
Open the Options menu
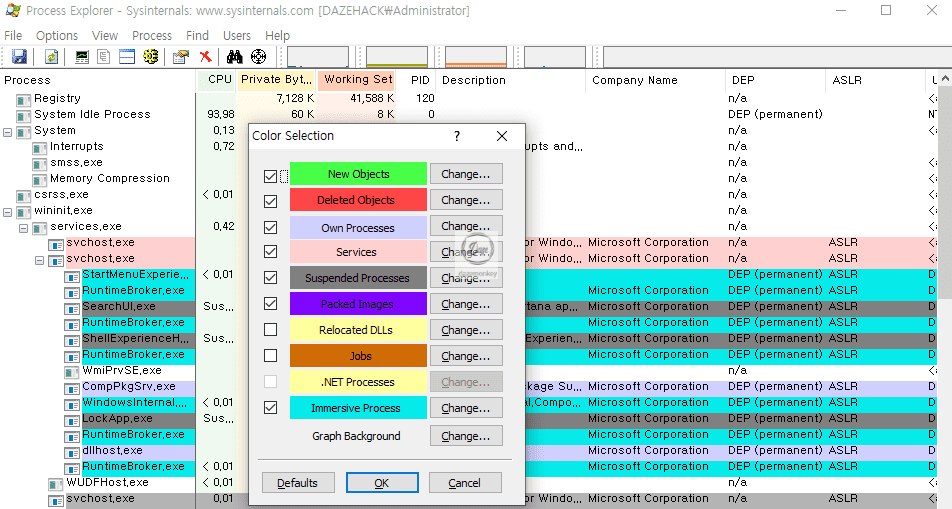(x=57, y=35)
